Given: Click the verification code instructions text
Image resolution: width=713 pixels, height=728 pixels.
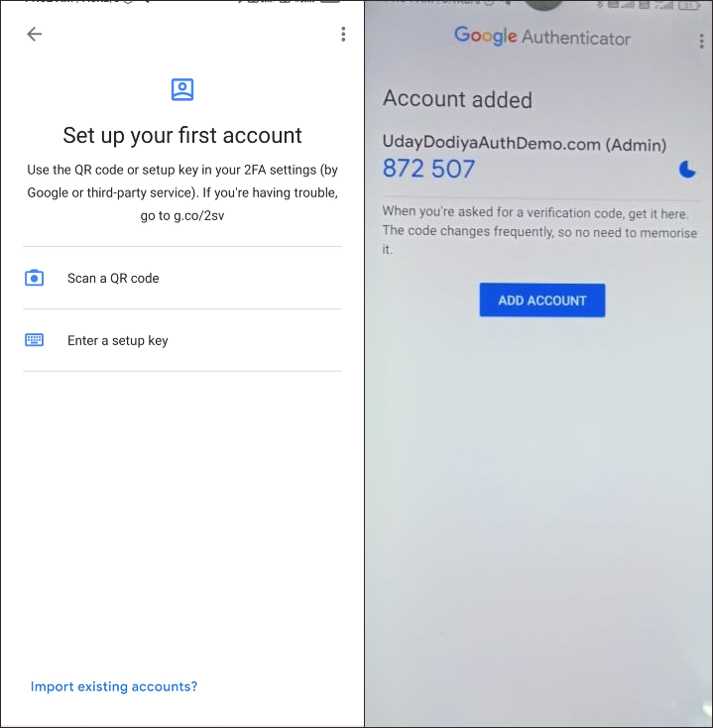Looking at the screenshot, I should point(539,230).
